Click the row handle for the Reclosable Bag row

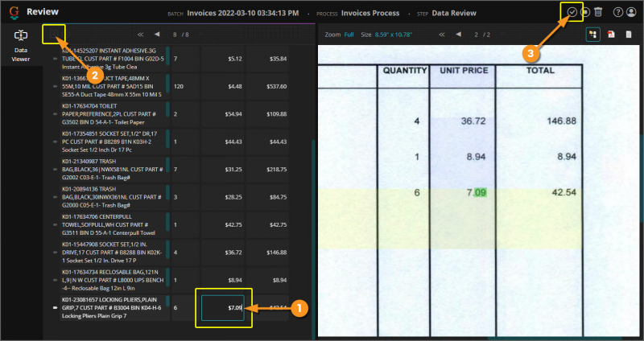coord(55,280)
